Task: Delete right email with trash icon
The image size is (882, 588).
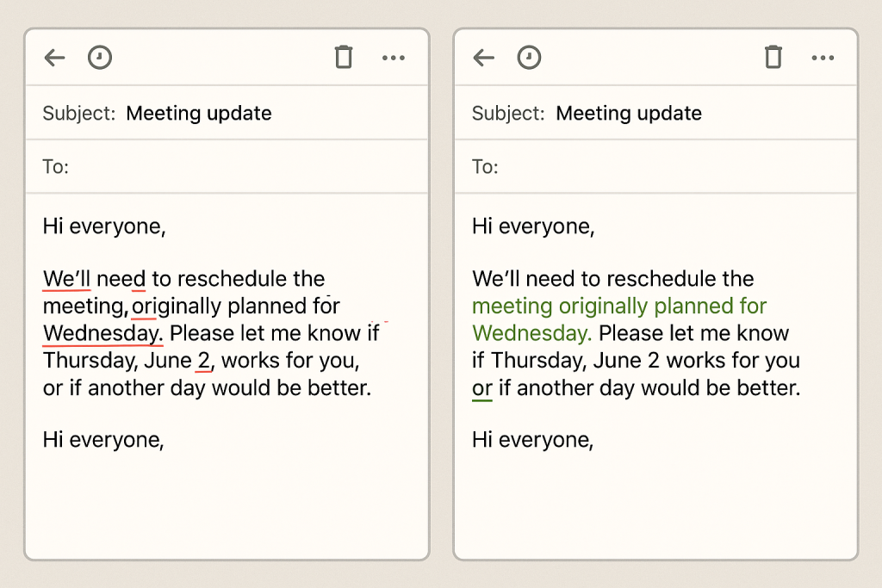Action: click(773, 57)
